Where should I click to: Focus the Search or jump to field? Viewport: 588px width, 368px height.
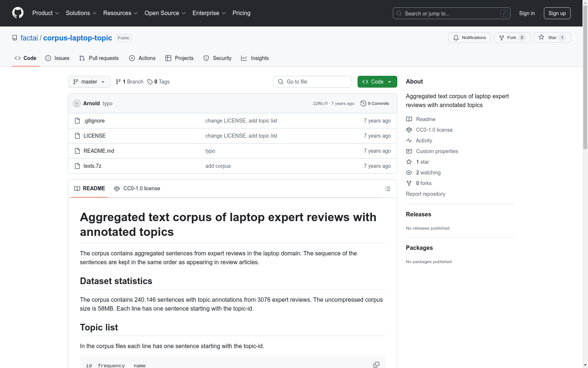[x=451, y=13]
